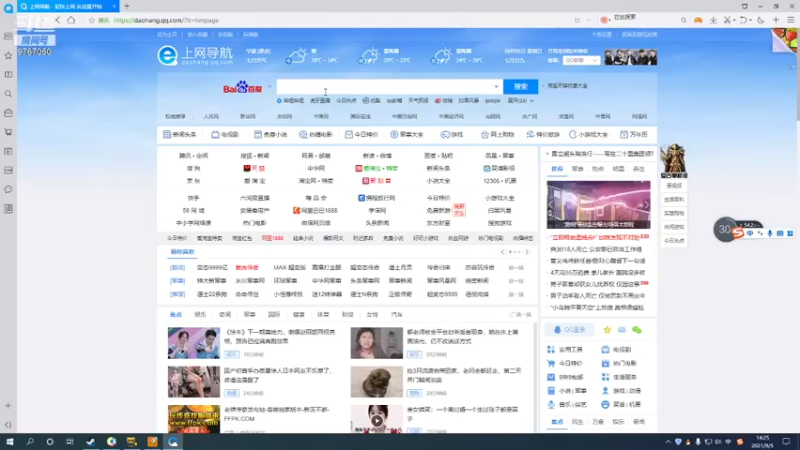Select the 焦点 tab above the news list
800x450 pixels.
[x=176, y=315]
